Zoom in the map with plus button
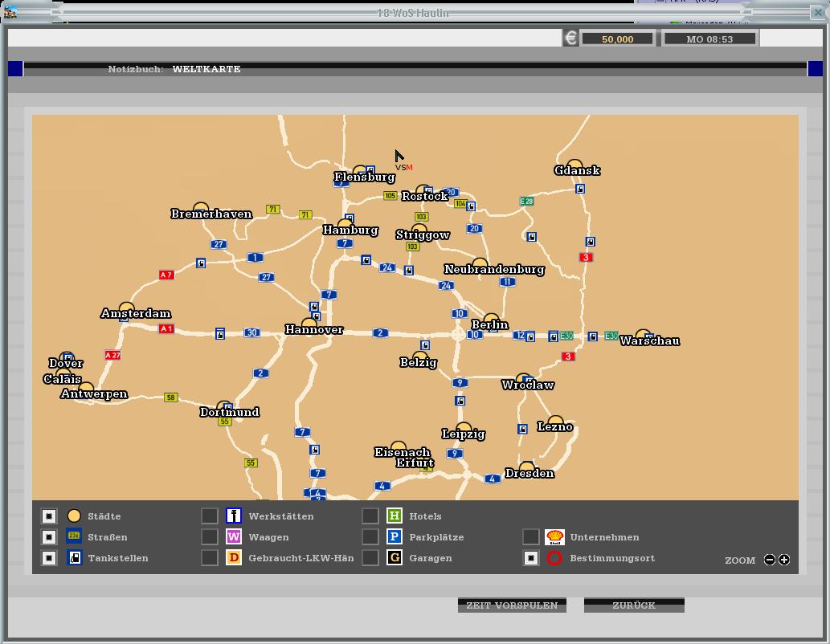Viewport: 830px width, 644px height. (x=784, y=560)
